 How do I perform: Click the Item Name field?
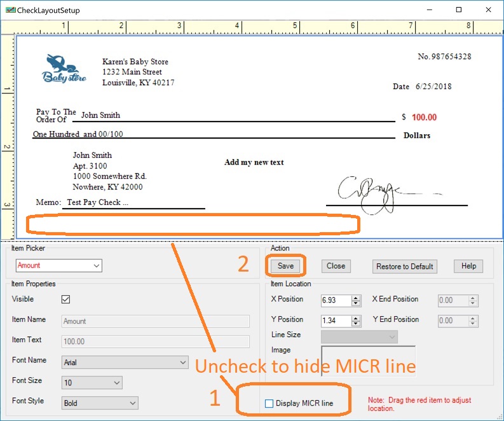click(155, 321)
